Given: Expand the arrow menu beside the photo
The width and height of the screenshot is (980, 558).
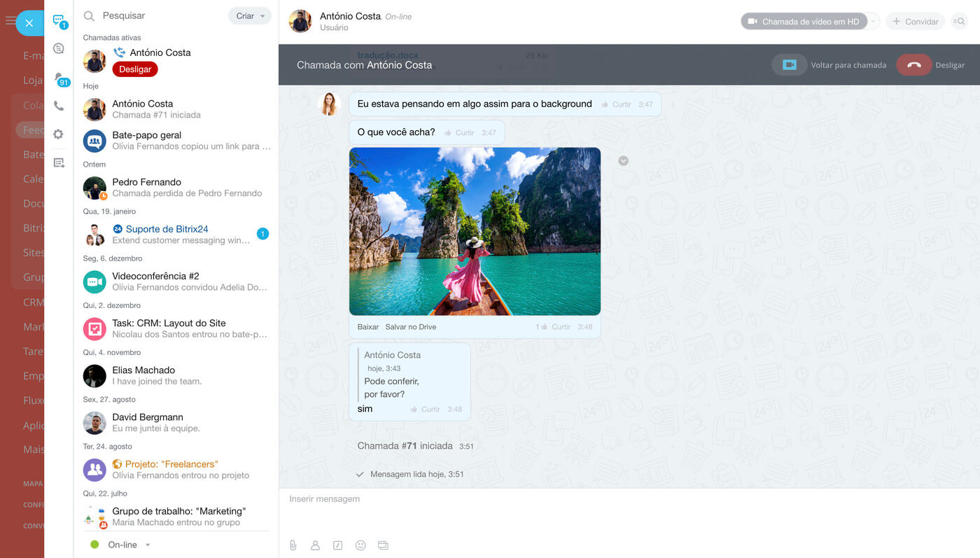Looking at the screenshot, I should click(623, 161).
